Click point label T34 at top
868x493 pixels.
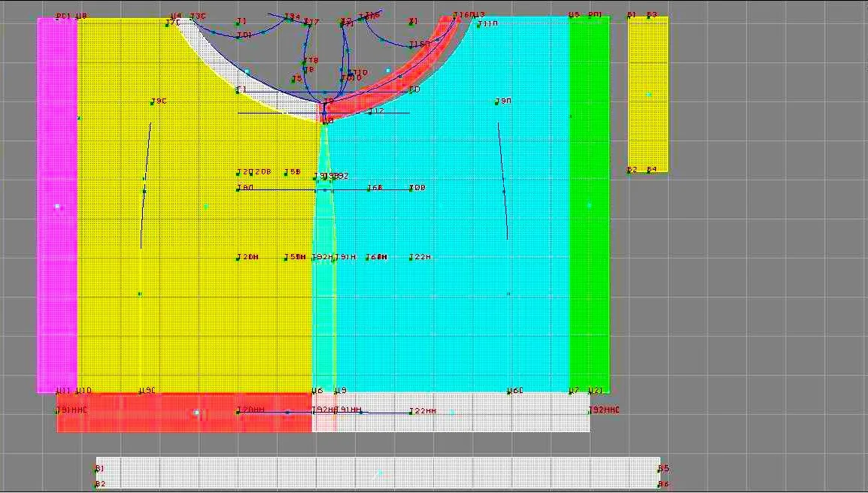(293, 17)
